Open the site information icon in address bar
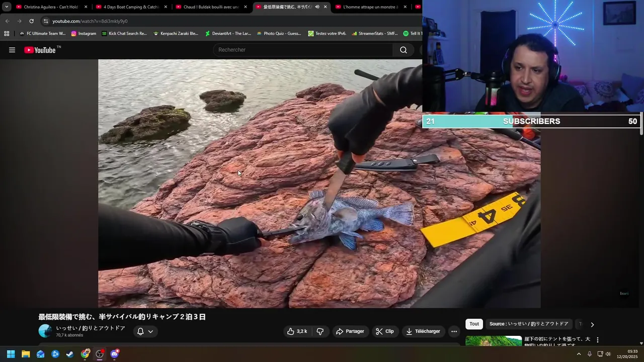644x362 pixels. 46,21
